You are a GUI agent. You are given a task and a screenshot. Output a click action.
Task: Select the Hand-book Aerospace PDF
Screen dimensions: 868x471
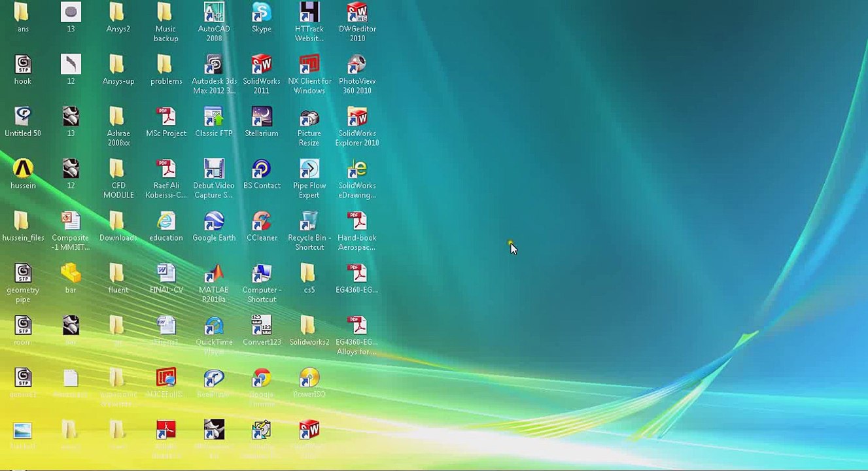[x=357, y=222]
